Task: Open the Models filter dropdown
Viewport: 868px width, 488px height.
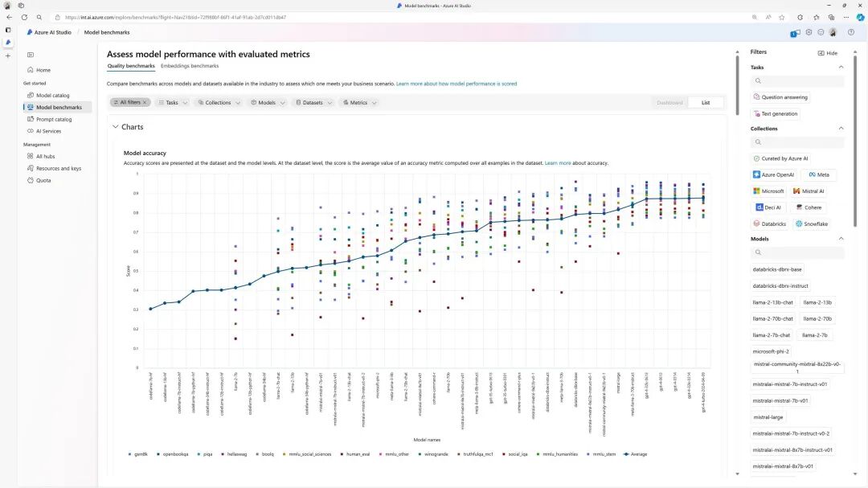Action: [268, 102]
